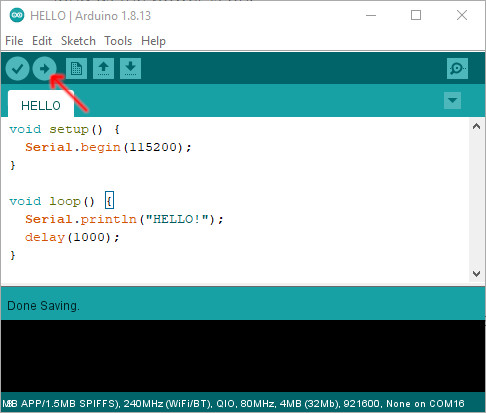Open the Help menu
Viewport: 486px width, 413px height.
(x=153, y=41)
